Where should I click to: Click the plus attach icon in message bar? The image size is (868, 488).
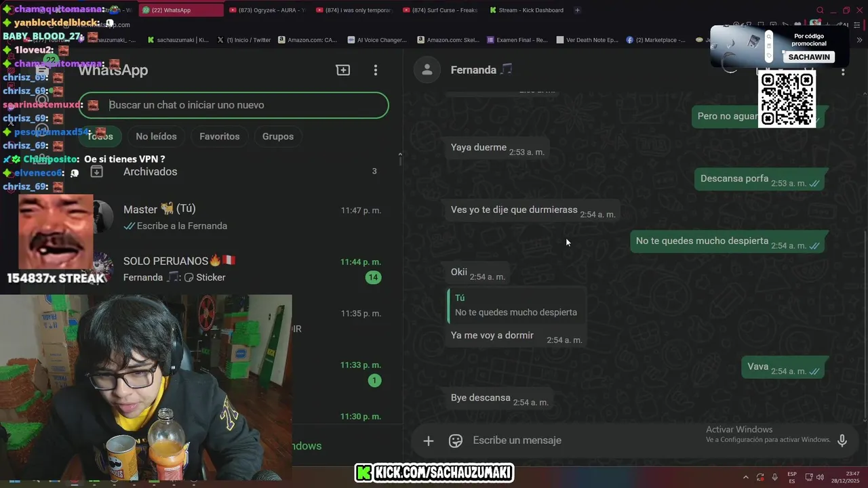(429, 441)
